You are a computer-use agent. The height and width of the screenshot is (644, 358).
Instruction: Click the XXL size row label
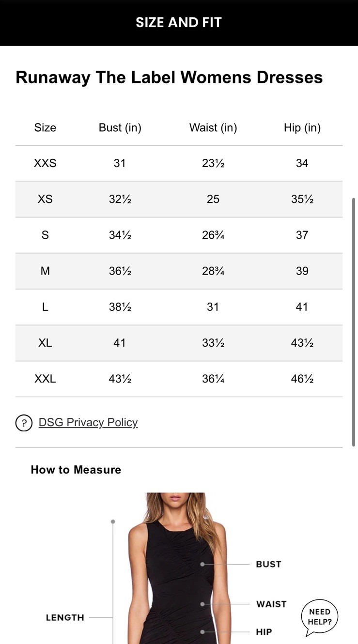(x=45, y=379)
